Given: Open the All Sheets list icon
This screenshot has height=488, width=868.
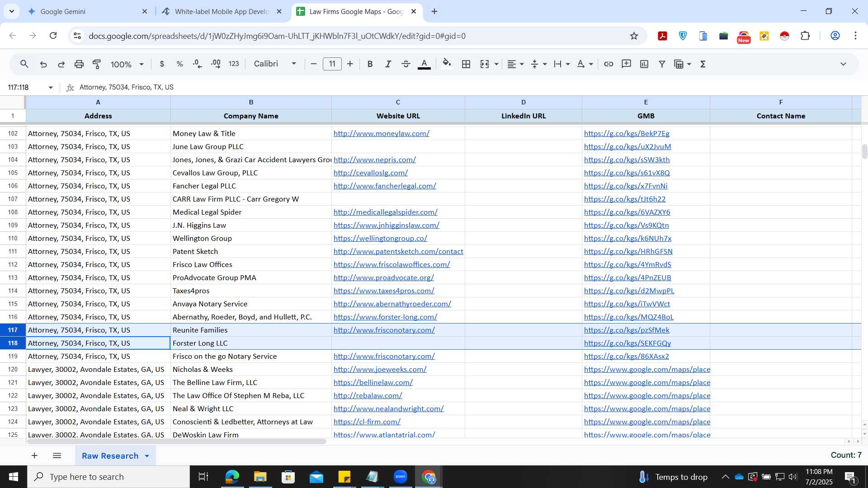Looking at the screenshot, I should pyautogui.click(x=57, y=455).
